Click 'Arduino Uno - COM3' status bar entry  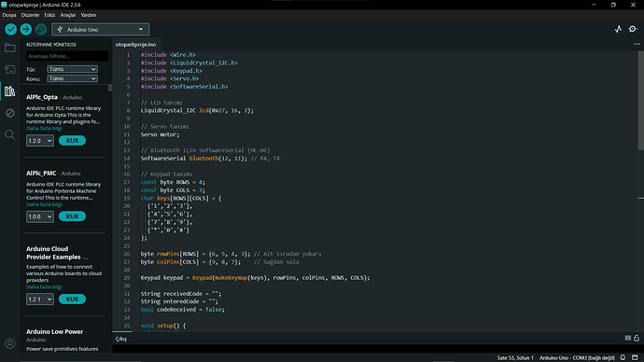pyautogui.click(x=577, y=358)
